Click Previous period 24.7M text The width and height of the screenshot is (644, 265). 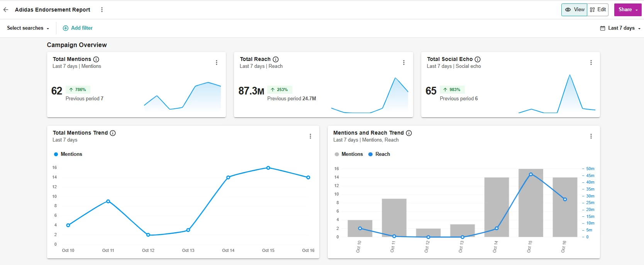pyautogui.click(x=291, y=99)
